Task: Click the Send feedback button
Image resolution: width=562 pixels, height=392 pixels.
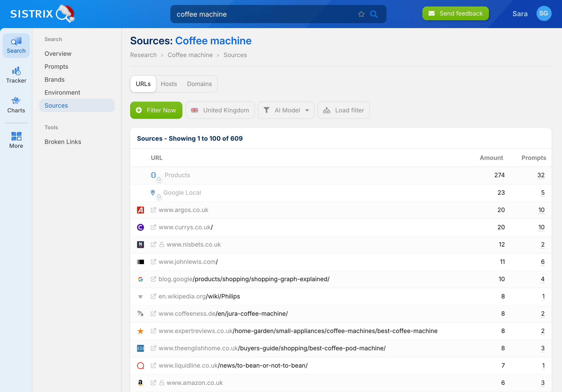Action: [x=455, y=13]
